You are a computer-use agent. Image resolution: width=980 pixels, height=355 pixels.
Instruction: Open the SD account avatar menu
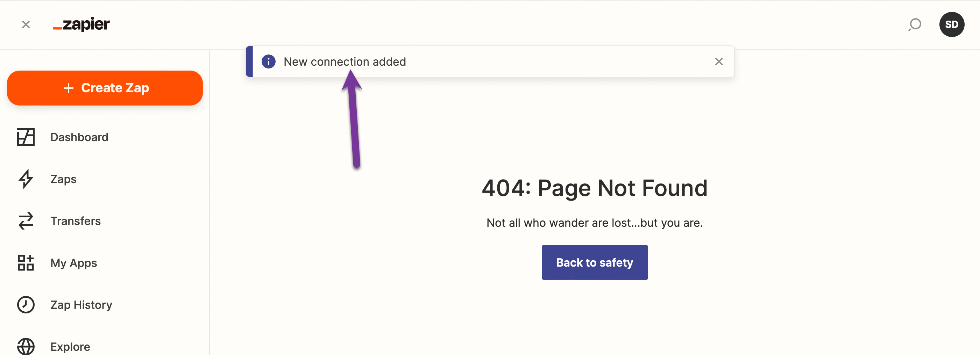click(951, 25)
